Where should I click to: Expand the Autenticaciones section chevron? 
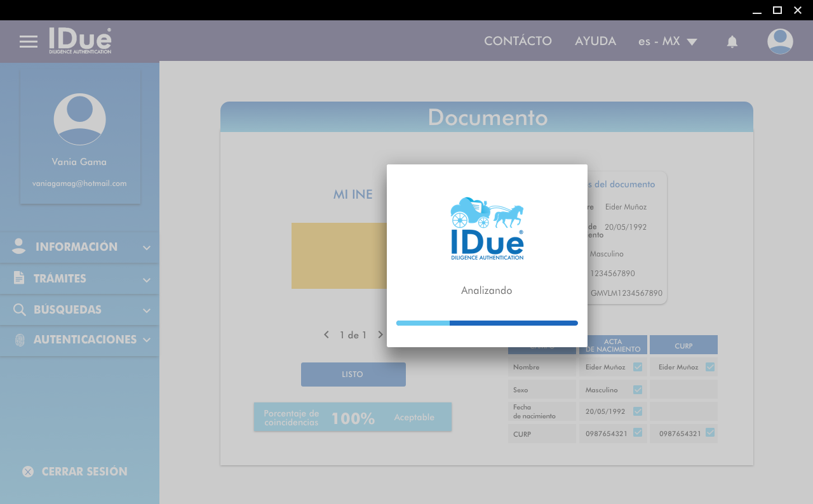tap(147, 340)
